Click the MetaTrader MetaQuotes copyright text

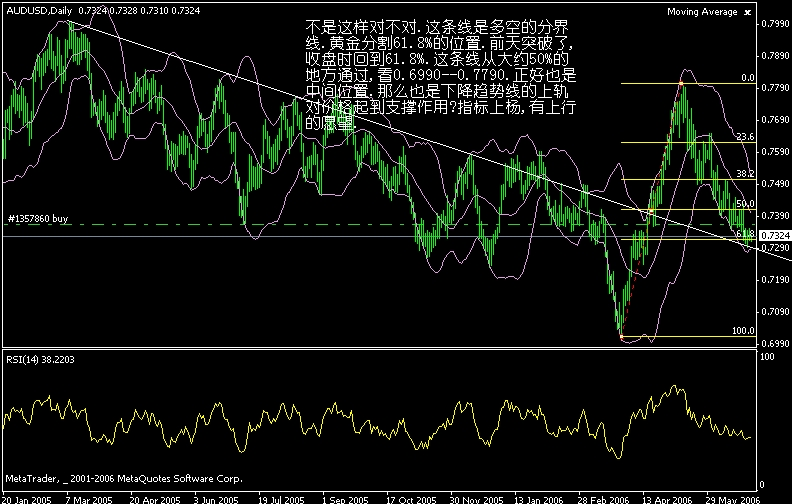(125, 479)
